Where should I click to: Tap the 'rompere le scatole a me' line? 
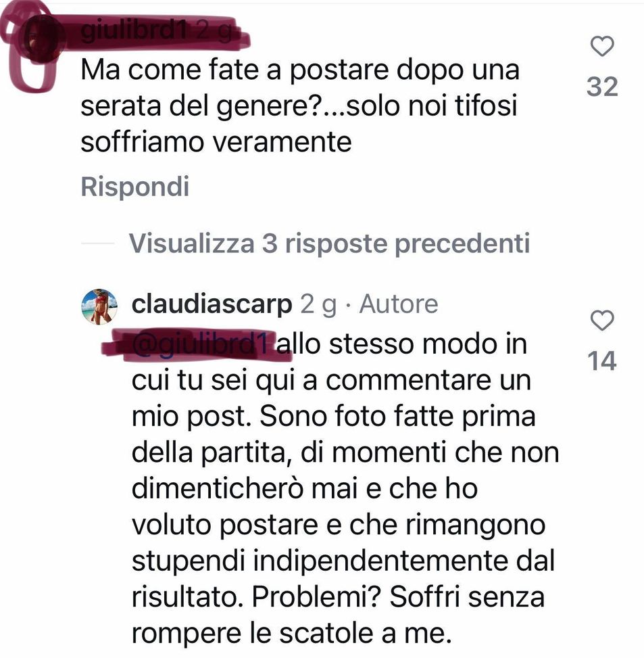(291, 634)
